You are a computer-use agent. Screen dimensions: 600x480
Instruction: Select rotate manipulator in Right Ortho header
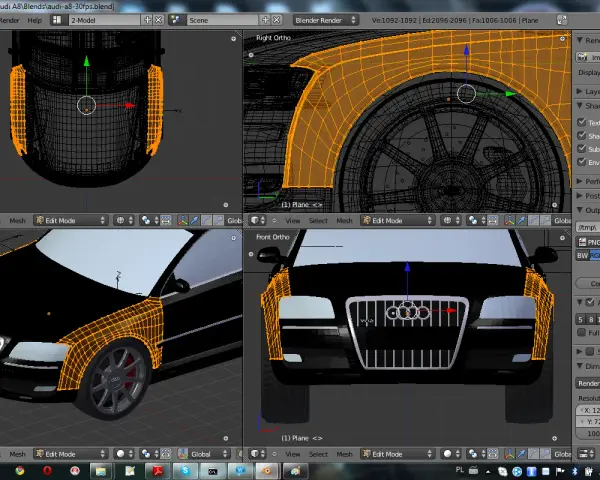533,220
